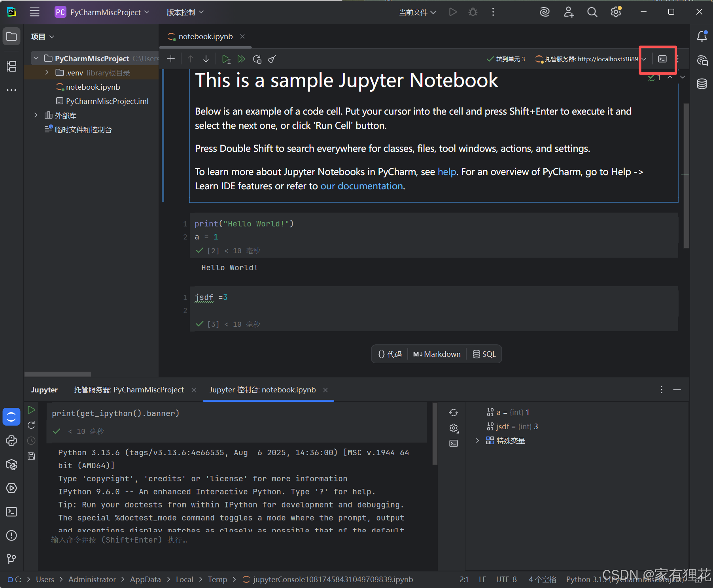This screenshot has width=713, height=588.
Task: Restart kernel icon in notebook toolbar
Action: pyautogui.click(x=257, y=59)
